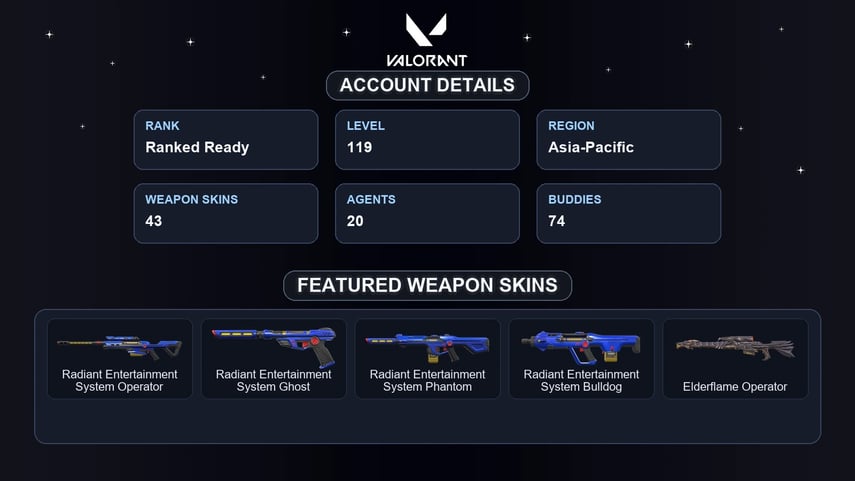This screenshot has height=481, width=855.
Task: Open the Rank Ranked Ready card
Action: click(x=226, y=140)
